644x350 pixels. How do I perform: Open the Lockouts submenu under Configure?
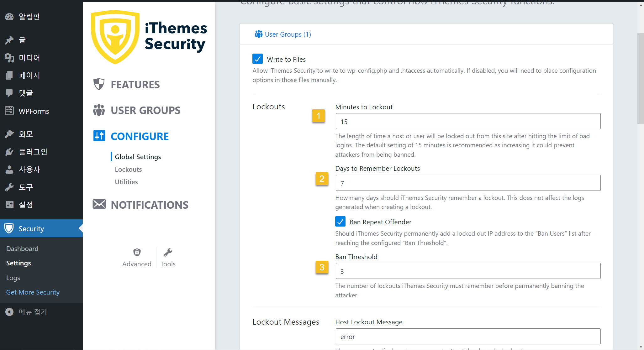128,169
